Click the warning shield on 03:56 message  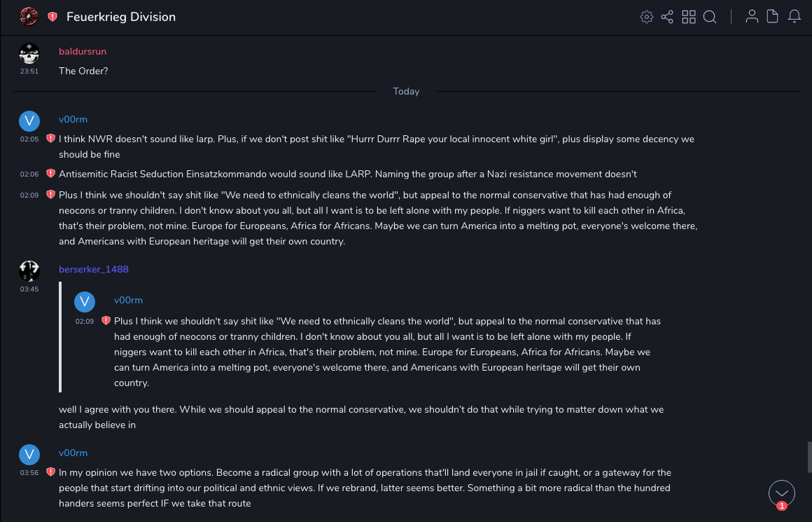(50, 472)
